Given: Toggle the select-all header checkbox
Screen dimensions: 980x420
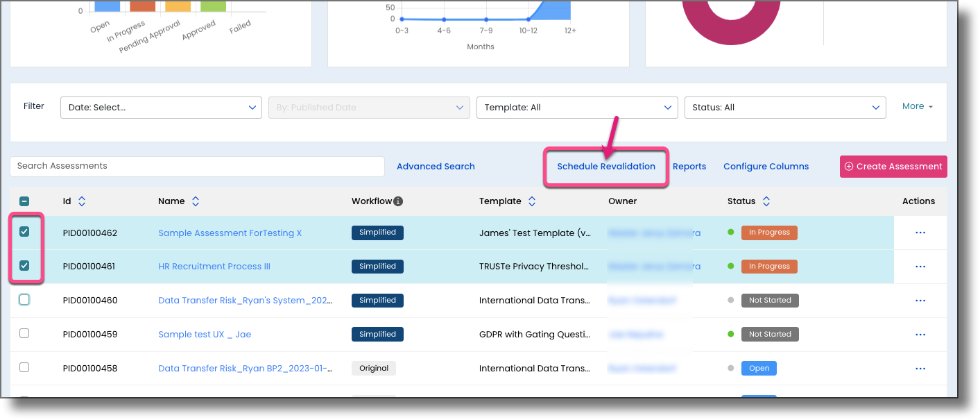Looking at the screenshot, I should coord(24,201).
